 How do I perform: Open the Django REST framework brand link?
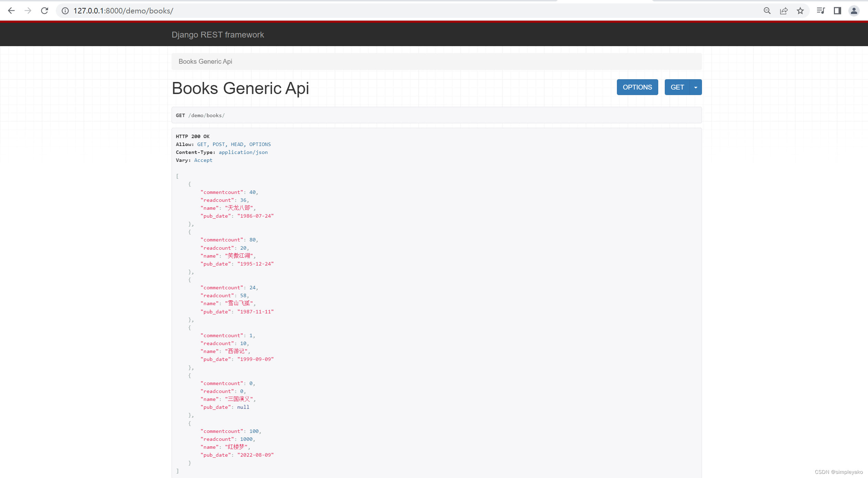(218, 35)
